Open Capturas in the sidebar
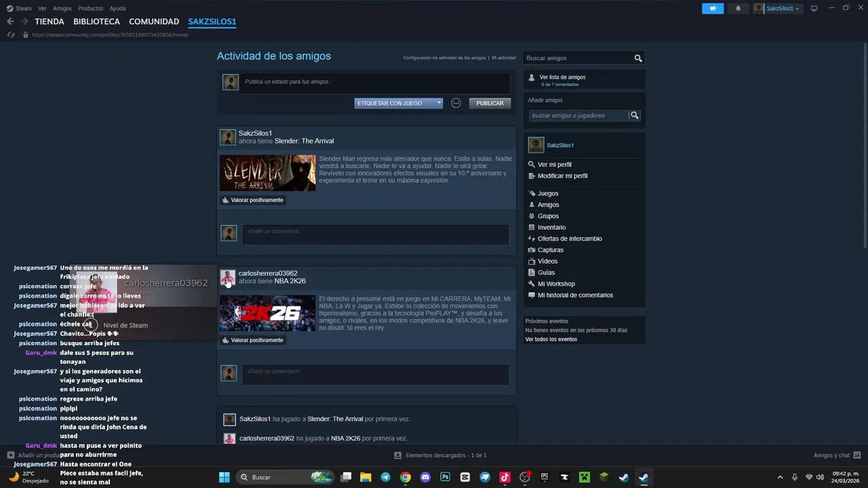 click(x=550, y=250)
